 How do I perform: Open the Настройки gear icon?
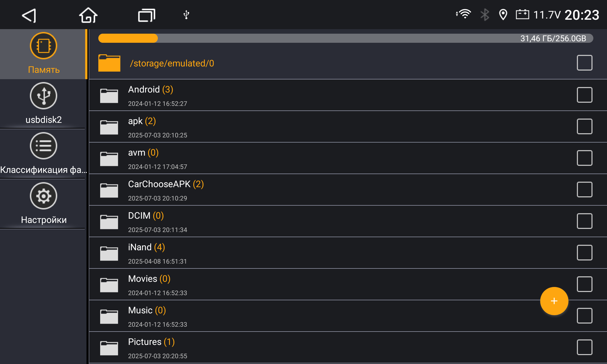coord(43,196)
